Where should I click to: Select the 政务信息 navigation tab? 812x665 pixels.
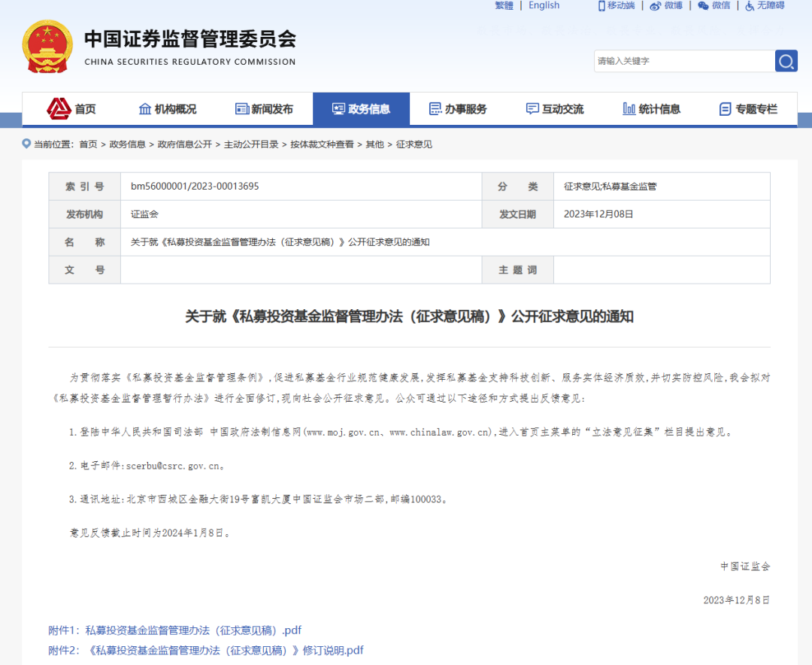(361, 109)
